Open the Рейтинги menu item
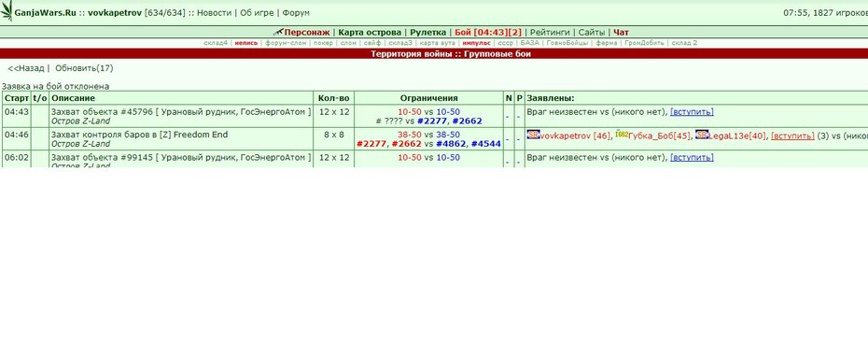Viewport: 868px width, 342px height. (x=550, y=32)
